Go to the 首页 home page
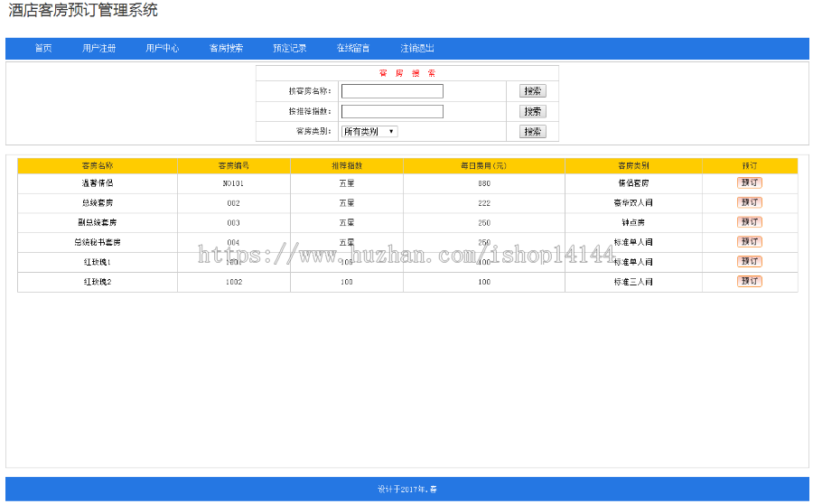The image size is (813, 504). (43, 48)
